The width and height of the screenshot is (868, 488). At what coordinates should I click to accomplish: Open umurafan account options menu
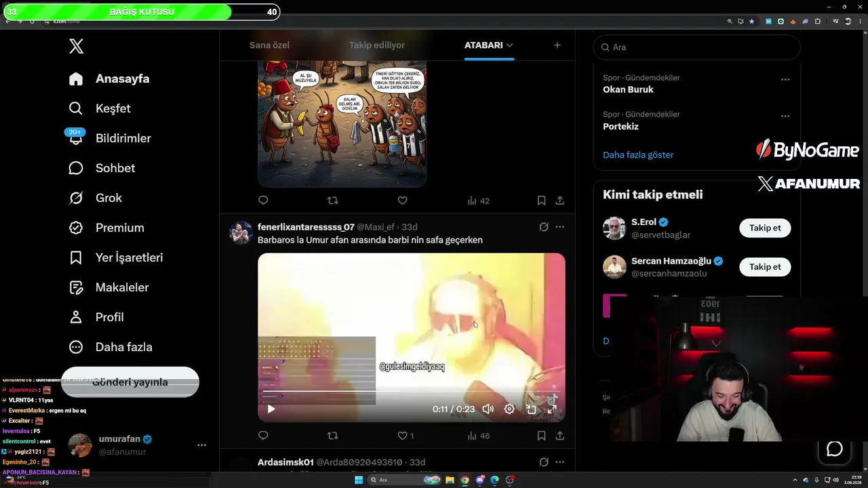pyautogui.click(x=201, y=445)
